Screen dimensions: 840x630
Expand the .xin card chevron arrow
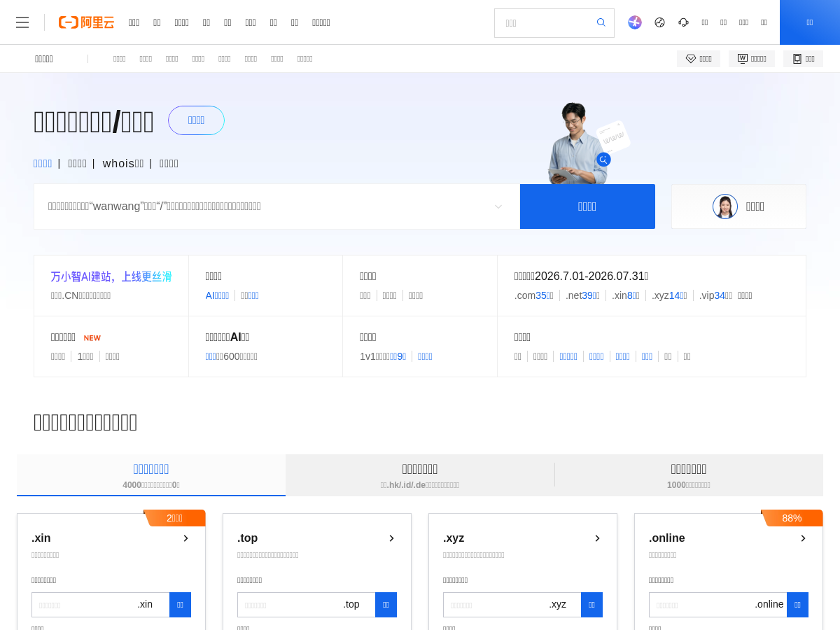pos(185,538)
